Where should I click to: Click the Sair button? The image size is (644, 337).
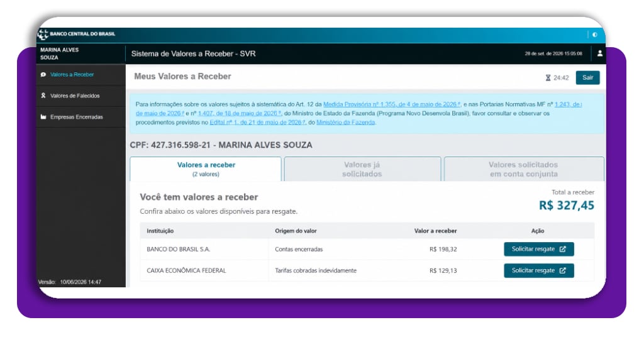[x=587, y=77]
